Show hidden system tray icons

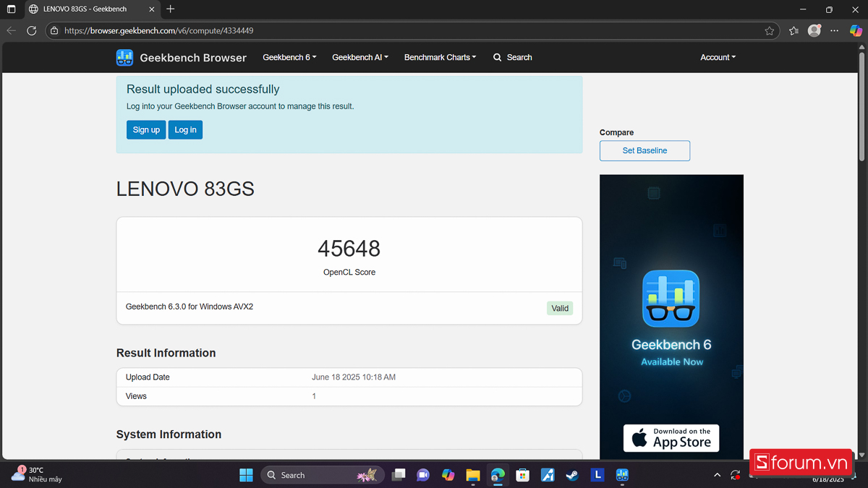[x=717, y=475]
